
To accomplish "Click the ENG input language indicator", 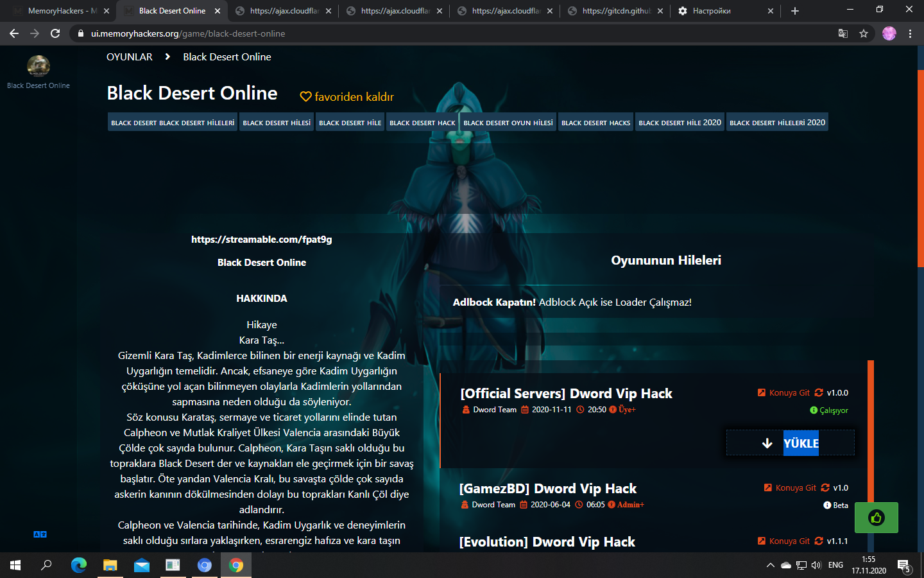I will pos(835,565).
